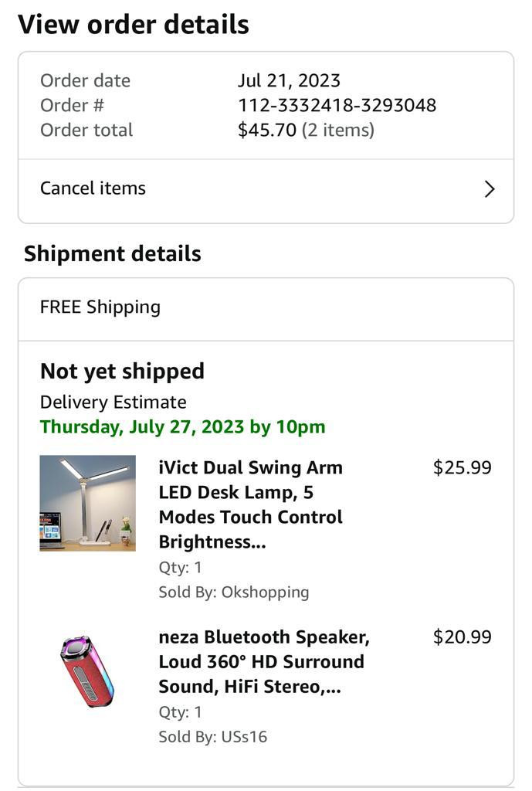This screenshot has width=532, height=791.
Task: Tap the Shipment details section heading
Action: pyautogui.click(x=112, y=253)
